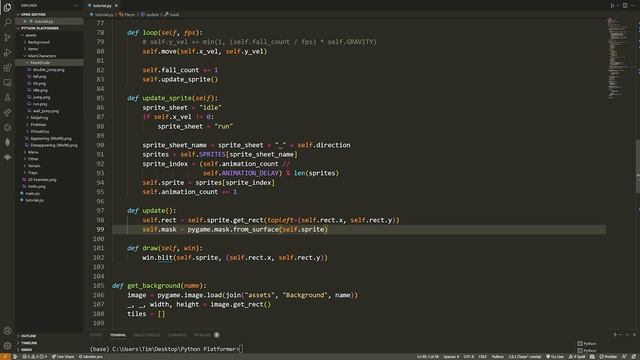640x360 pixels.
Task: Expand the PinkMan folder
Action: [x=49, y=124]
